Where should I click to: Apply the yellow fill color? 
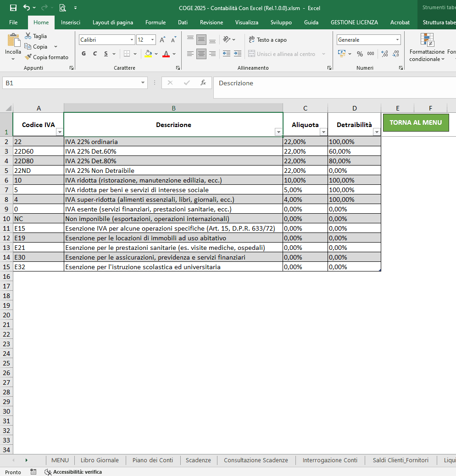pyautogui.click(x=148, y=54)
